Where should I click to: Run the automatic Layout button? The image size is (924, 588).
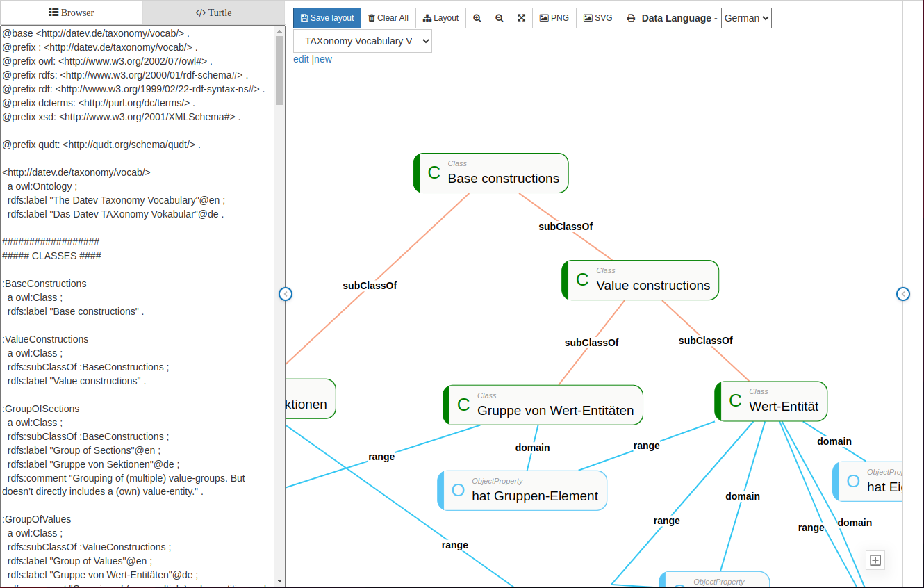click(x=441, y=18)
